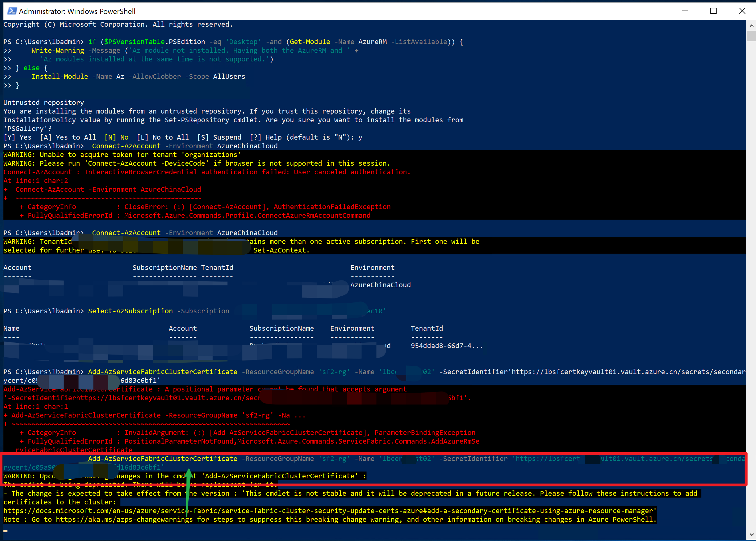Click the 'Administrator: Windows PowerShell' title text
The width and height of the screenshot is (756, 541).
(x=77, y=11)
